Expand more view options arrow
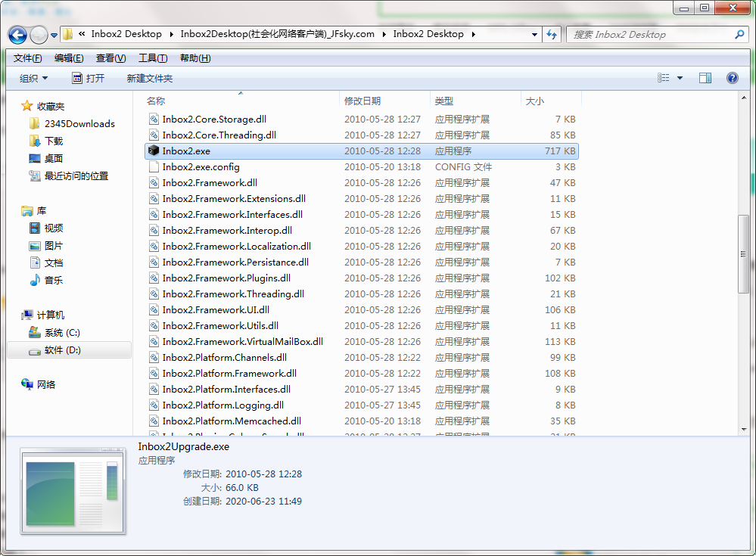The image size is (756, 556). coord(680,78)
